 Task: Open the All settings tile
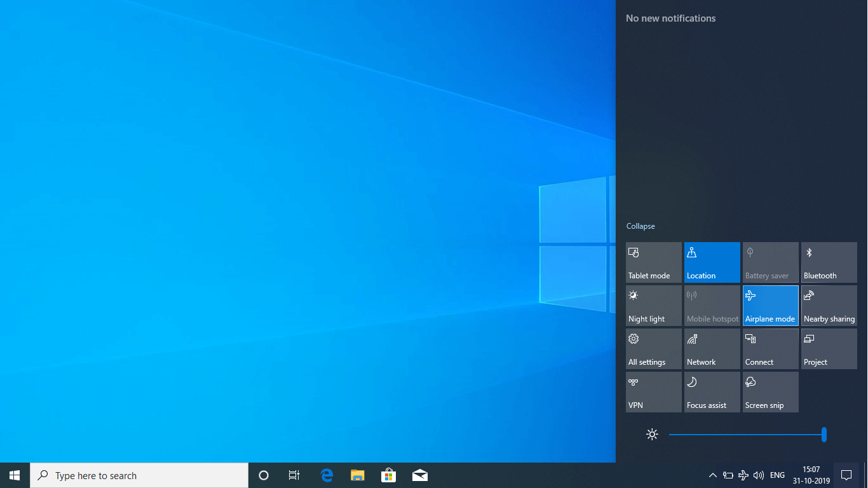click(x=654, y=349)
